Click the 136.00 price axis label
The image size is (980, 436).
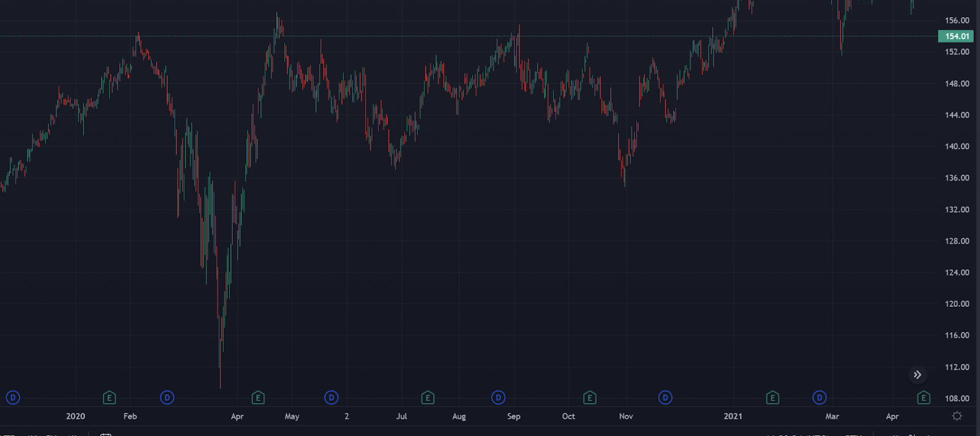[957, 178]
